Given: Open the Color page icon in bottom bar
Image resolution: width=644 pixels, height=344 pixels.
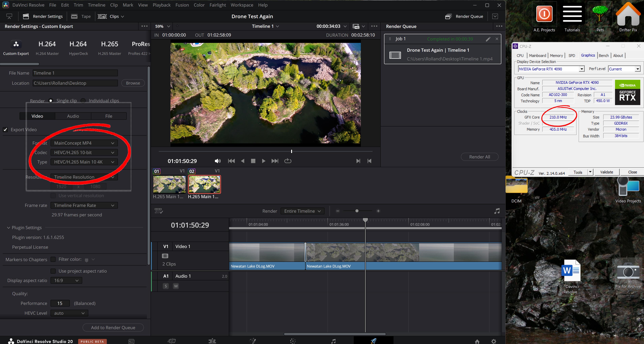Looking at the screenshot, I should pos(293,341).
